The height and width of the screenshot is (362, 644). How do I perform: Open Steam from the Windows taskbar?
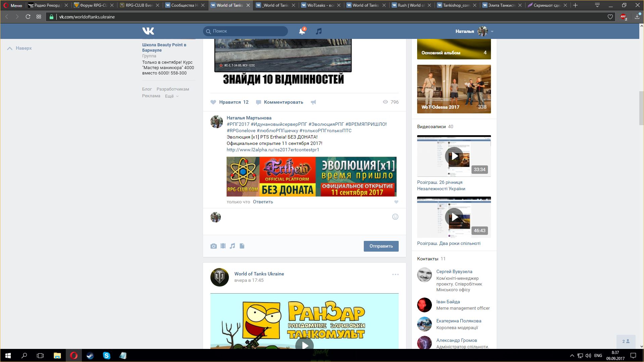click(x=90, y=356)
